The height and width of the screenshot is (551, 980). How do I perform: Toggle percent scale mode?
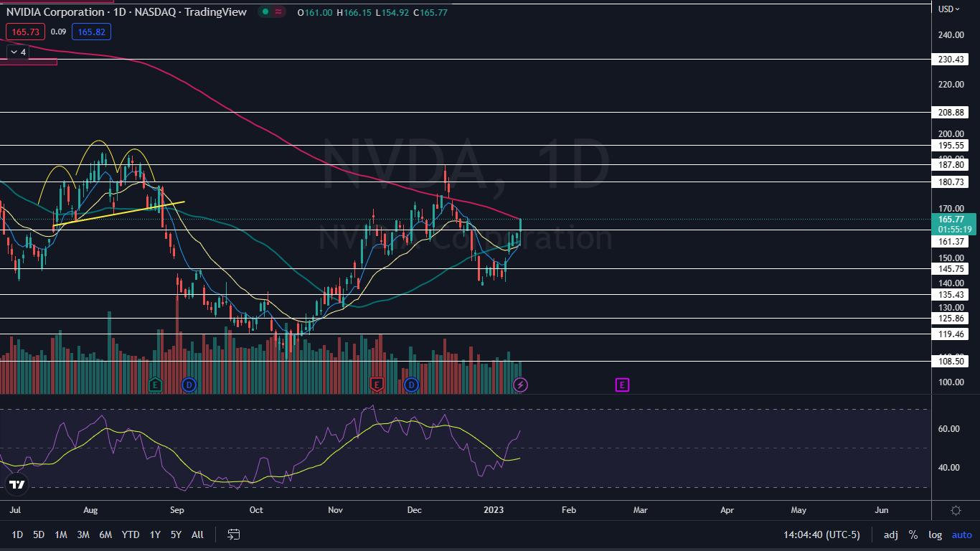tap(913, 534)
